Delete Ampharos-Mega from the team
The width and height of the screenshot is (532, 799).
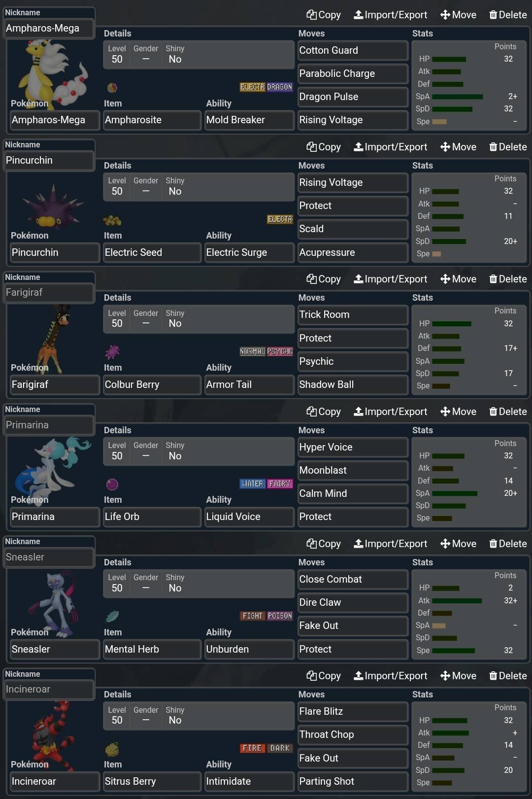tap(508, 15)
